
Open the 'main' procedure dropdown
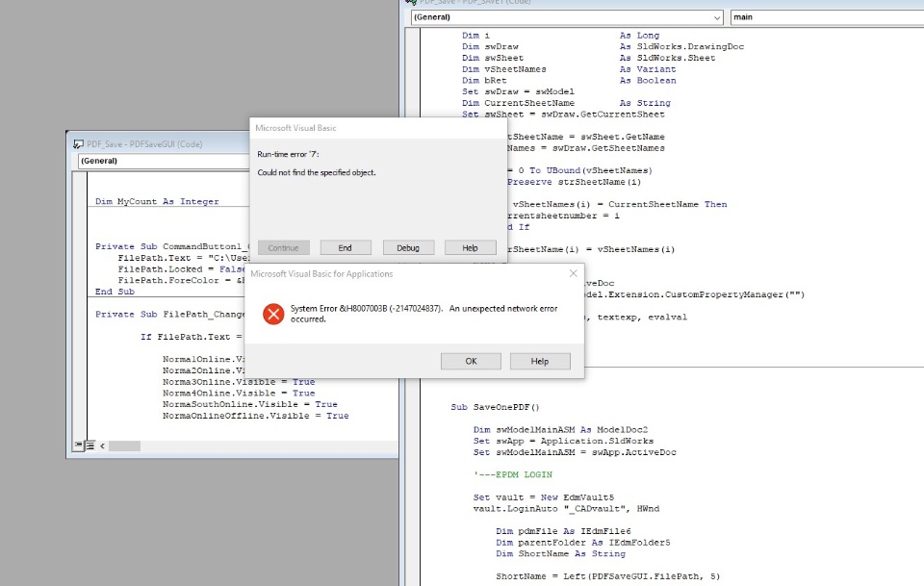point(827,17)
